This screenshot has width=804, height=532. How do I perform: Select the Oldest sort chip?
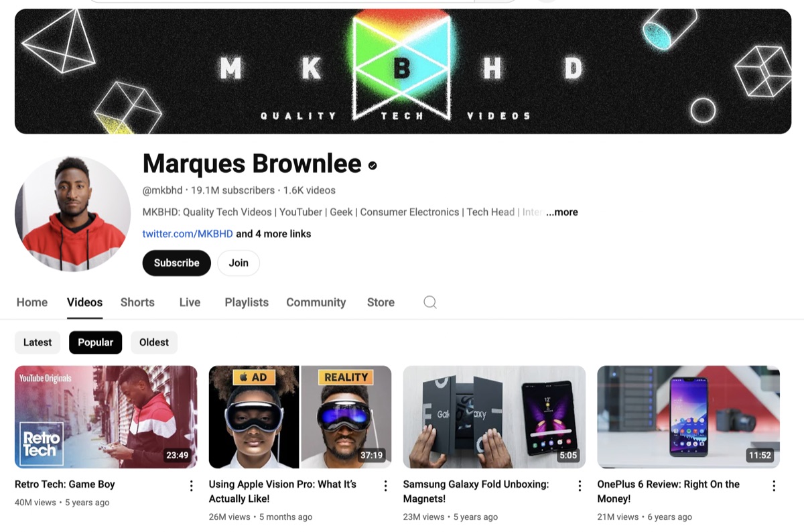click(x=154, y=342)
